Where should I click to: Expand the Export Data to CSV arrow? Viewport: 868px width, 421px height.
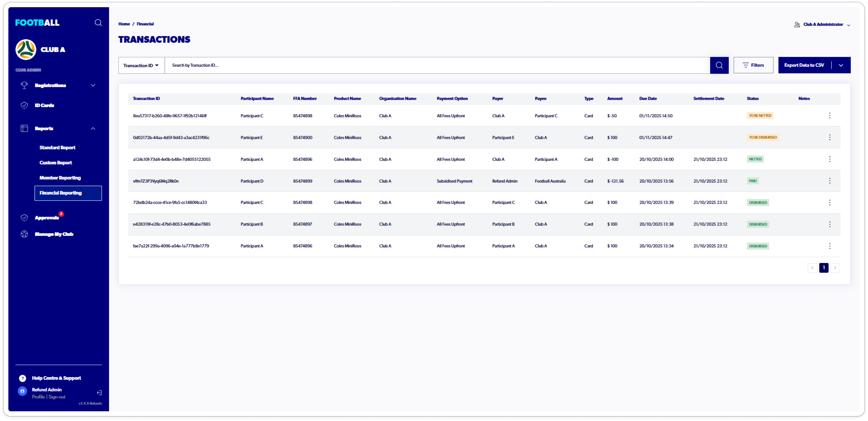pyautogui.click(x=841, y=66)
